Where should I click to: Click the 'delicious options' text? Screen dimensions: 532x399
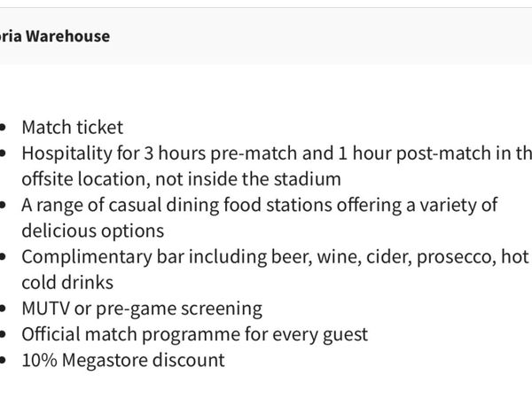click(x=93, y=231)
